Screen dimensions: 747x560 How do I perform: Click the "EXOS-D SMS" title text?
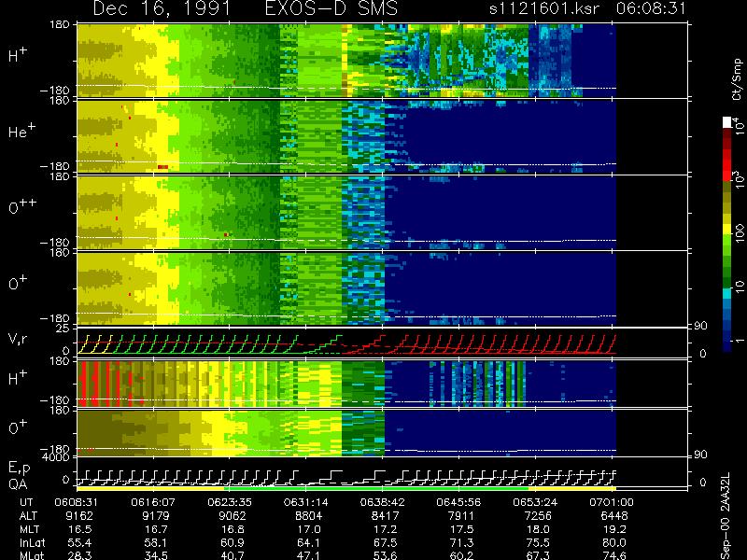(x=331, y=8)
